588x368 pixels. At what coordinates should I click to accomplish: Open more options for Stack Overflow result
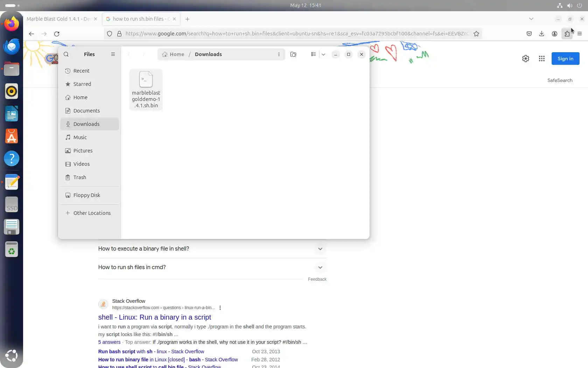[220, 308]
